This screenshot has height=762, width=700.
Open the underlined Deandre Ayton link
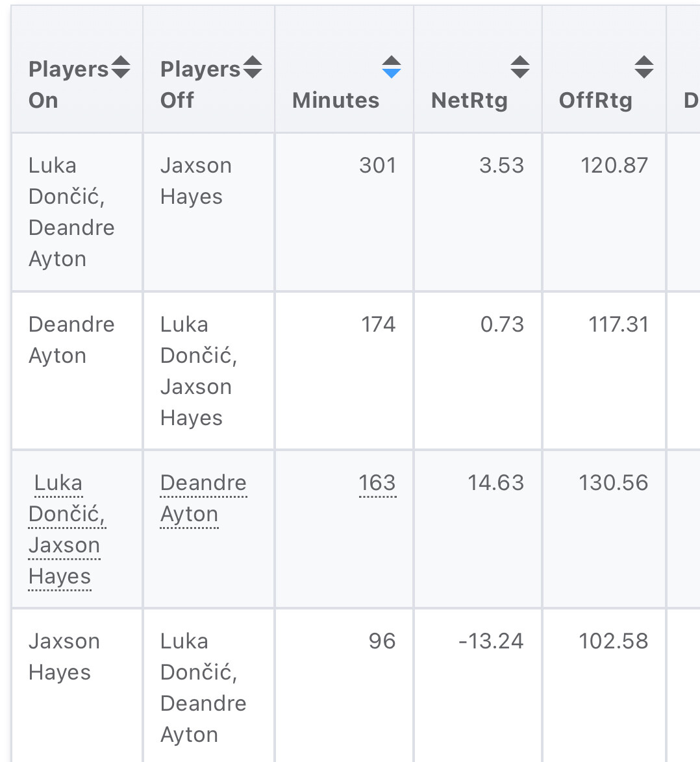point(203,498)
